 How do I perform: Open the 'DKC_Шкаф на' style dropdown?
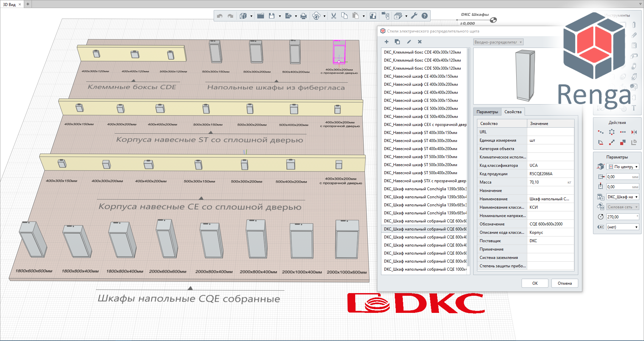tap(623, 197)
